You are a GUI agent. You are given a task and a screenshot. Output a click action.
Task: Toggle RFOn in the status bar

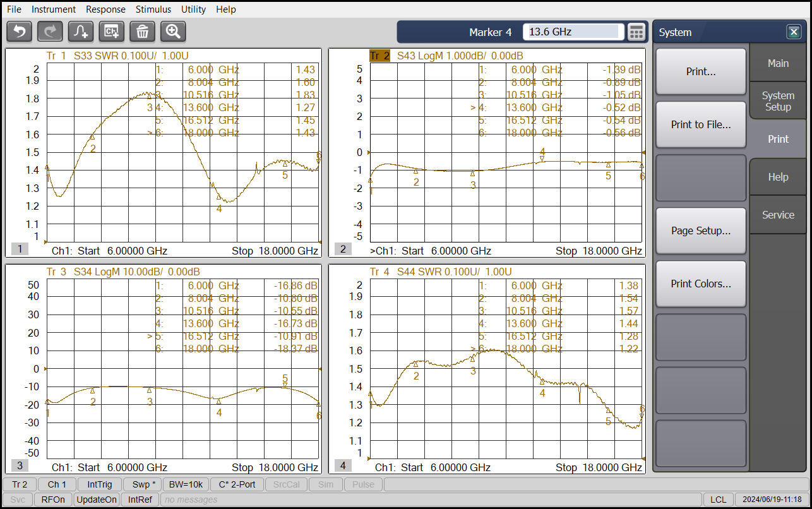[53, 500]
